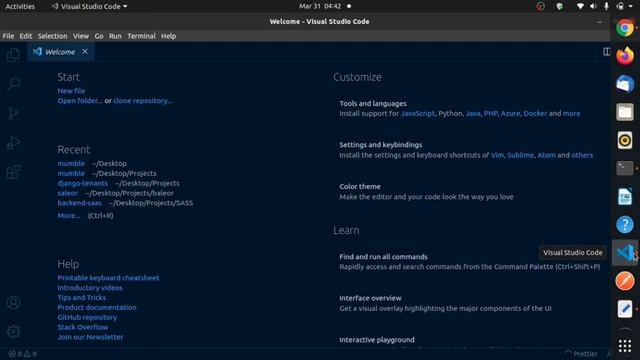Open the View menu

pyautogui.click(x=81, y=36)
